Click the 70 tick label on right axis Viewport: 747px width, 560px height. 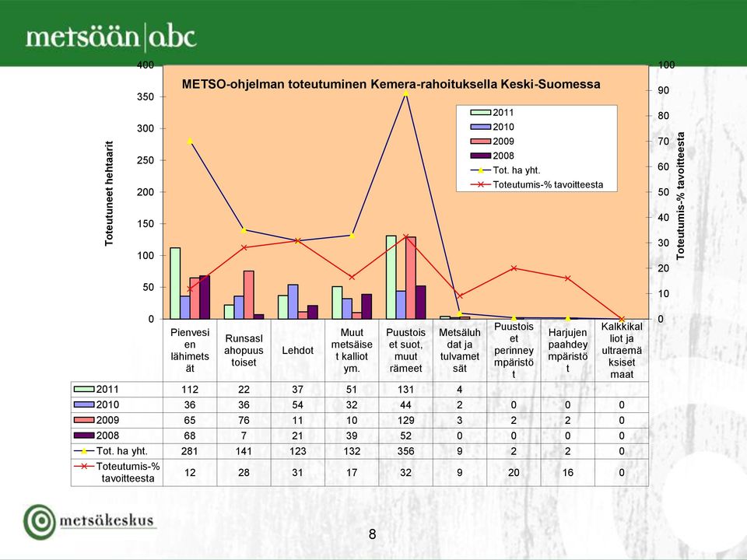(x=664, y=142)
